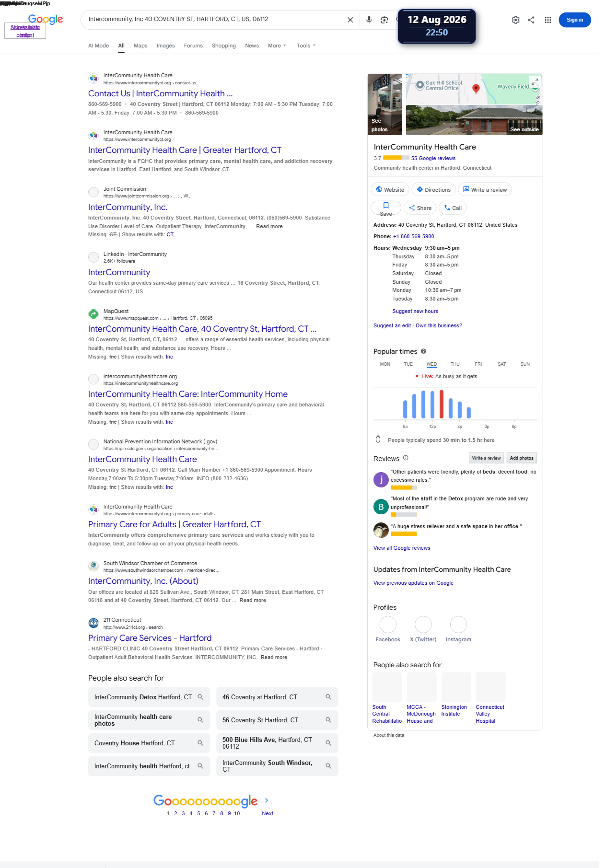Switch to Forums tab
The image size is (606, 868).
click(x=193, y=46)
